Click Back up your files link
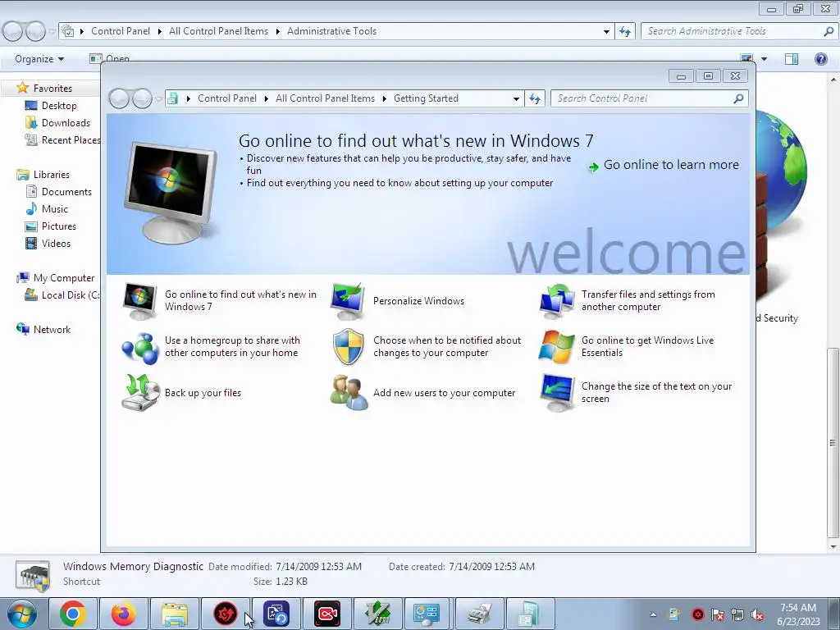Screen dimensions: 840x630 [x=203, y=393]
